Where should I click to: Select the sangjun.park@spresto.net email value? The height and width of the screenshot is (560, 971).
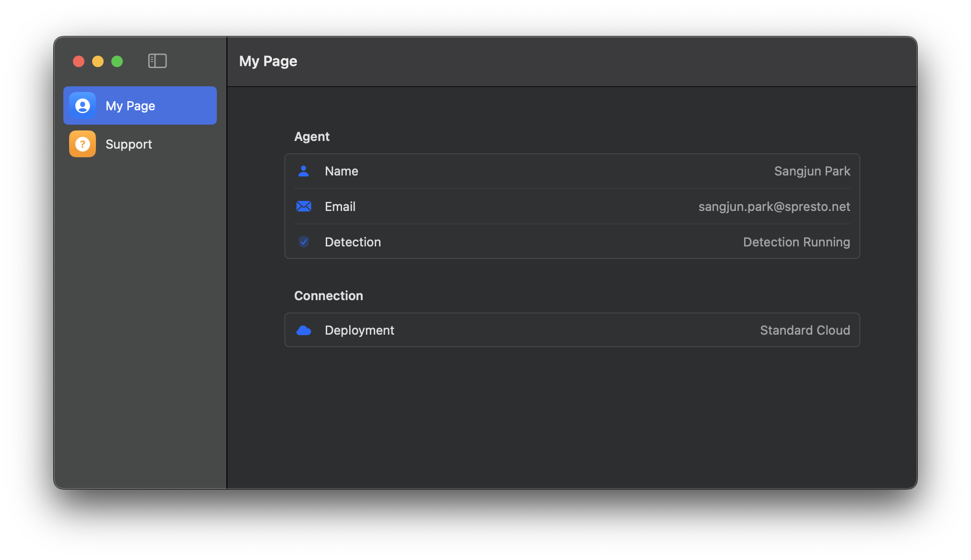click(774, 207)
